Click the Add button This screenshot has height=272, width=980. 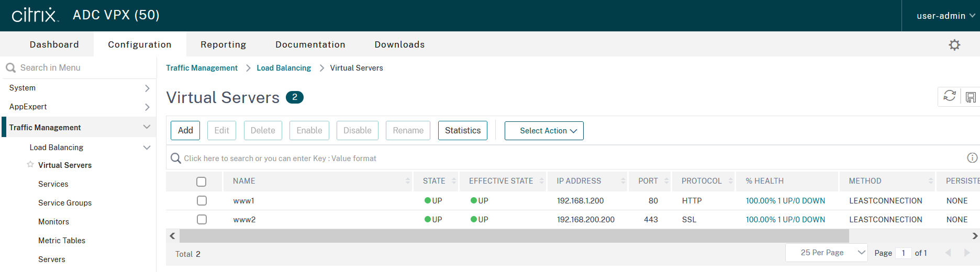point(185,131)
